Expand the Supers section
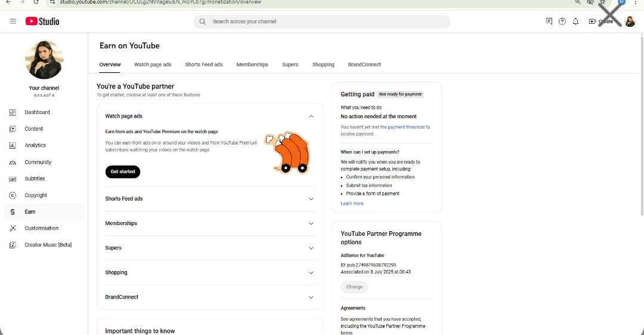The image size is (644, 335). pos(311,248)
